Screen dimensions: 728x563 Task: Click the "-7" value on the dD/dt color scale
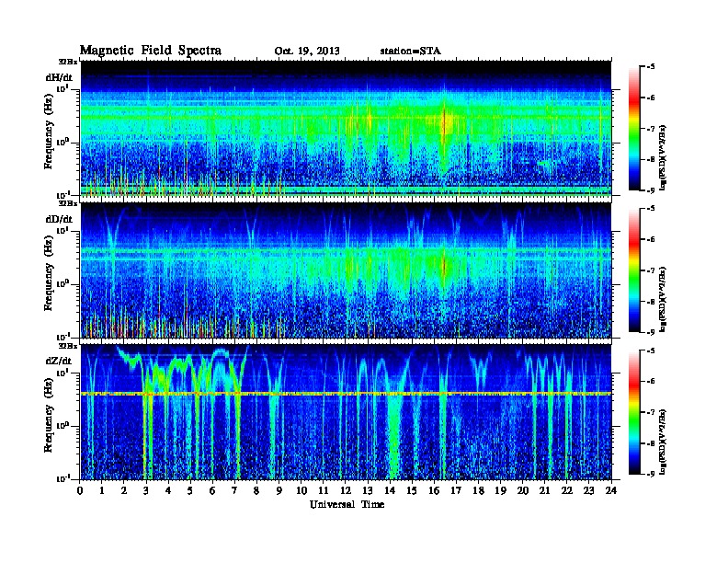tap(651, 270)
